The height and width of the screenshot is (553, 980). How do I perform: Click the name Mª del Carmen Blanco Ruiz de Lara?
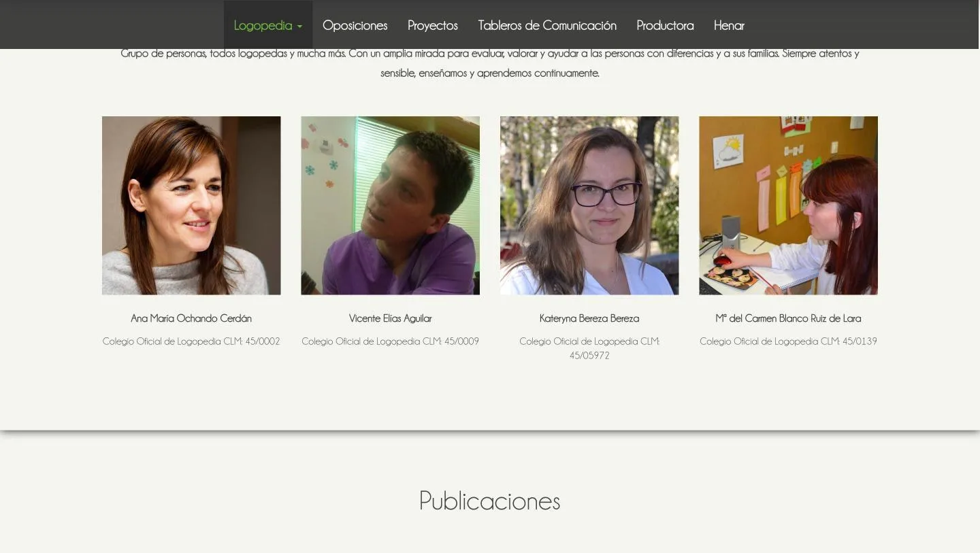click(788, 318)
